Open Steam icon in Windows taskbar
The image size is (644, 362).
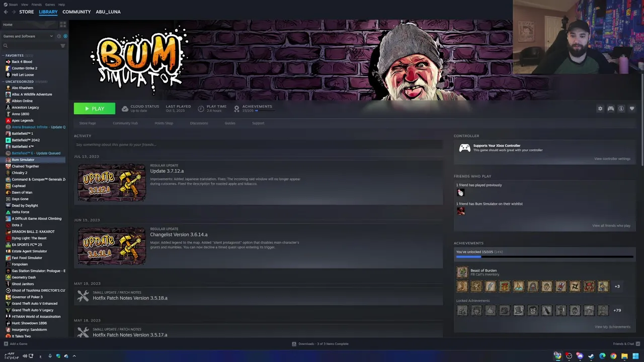click(591, 356)
